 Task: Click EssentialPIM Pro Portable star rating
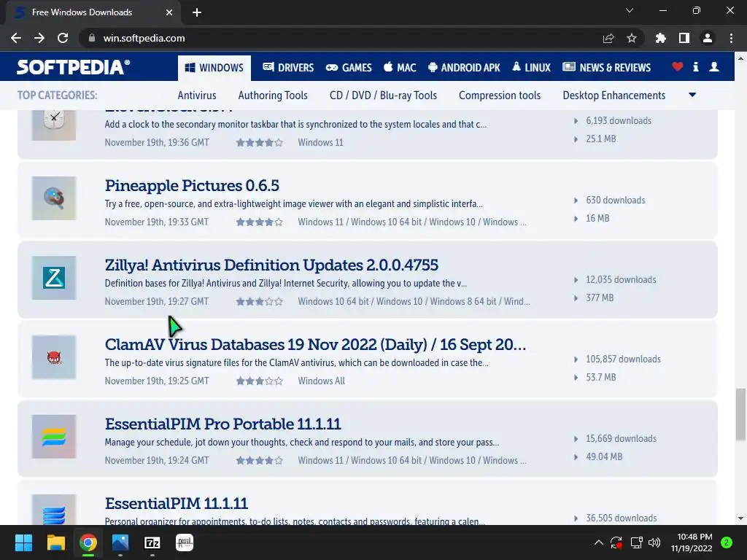(260, 461)
